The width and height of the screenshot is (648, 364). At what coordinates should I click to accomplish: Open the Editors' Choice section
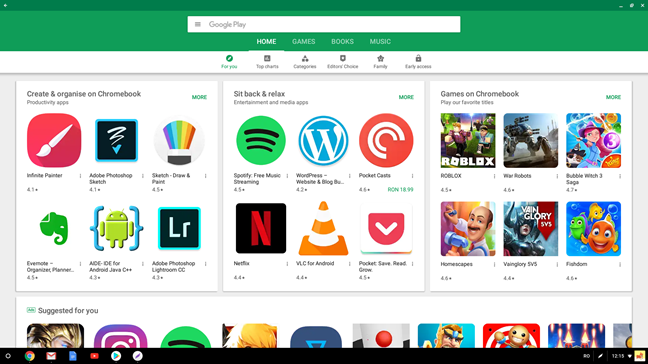[x=343, y=62]
